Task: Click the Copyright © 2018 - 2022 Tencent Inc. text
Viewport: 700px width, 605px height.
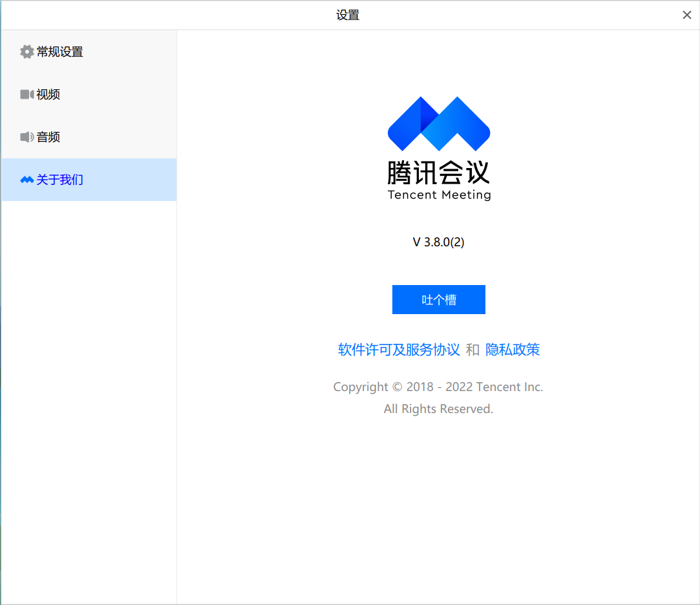Action: [x=438, y=387]
